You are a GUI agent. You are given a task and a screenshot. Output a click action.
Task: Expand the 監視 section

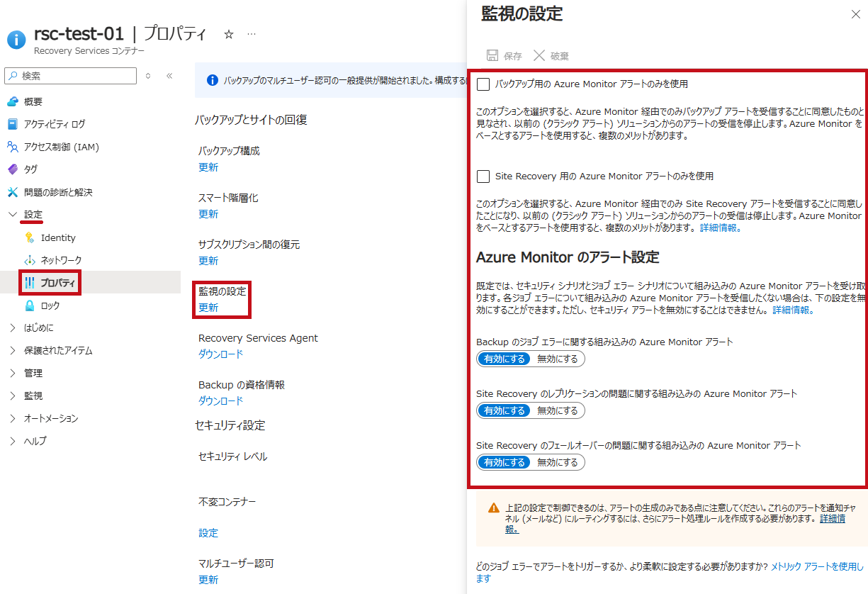12,396
